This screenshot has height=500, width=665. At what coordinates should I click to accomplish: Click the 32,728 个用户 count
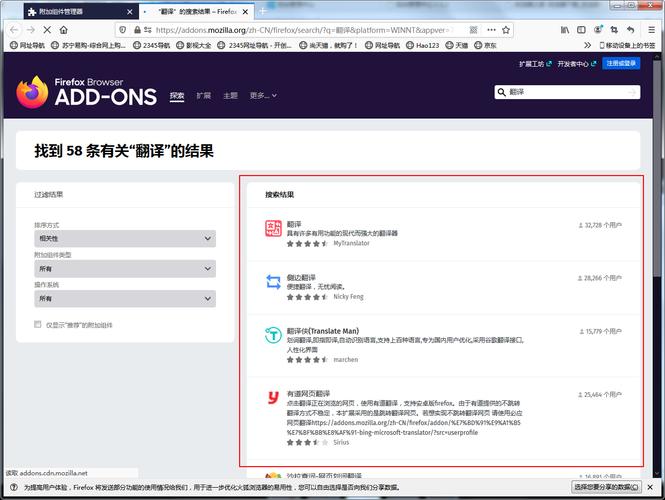click(600, 225)
